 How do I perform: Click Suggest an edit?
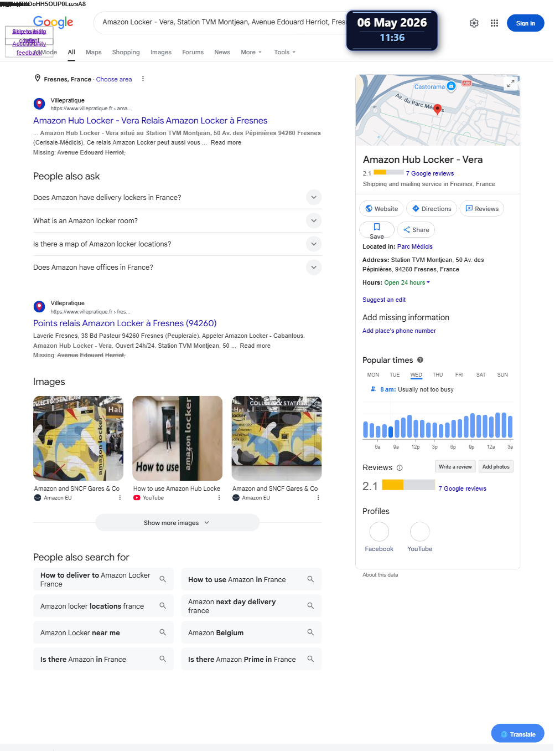(x=384, y=300)
